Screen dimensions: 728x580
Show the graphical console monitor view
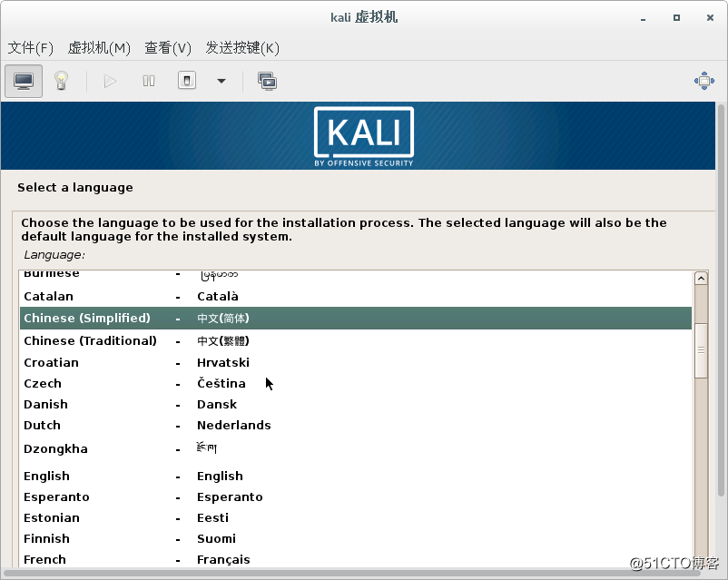tap(24, 82)
